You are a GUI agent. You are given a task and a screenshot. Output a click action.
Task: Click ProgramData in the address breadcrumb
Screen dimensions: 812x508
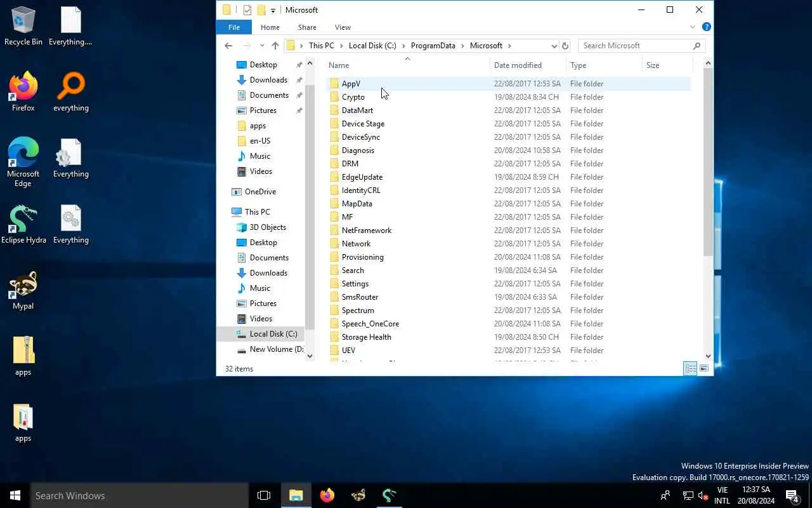coord(433,46)
